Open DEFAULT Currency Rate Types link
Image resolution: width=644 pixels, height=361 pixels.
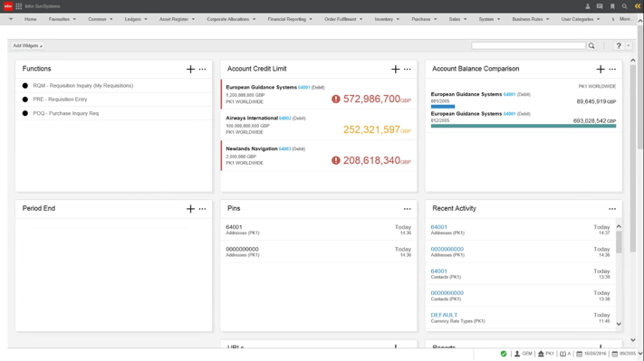coord(444,315)
